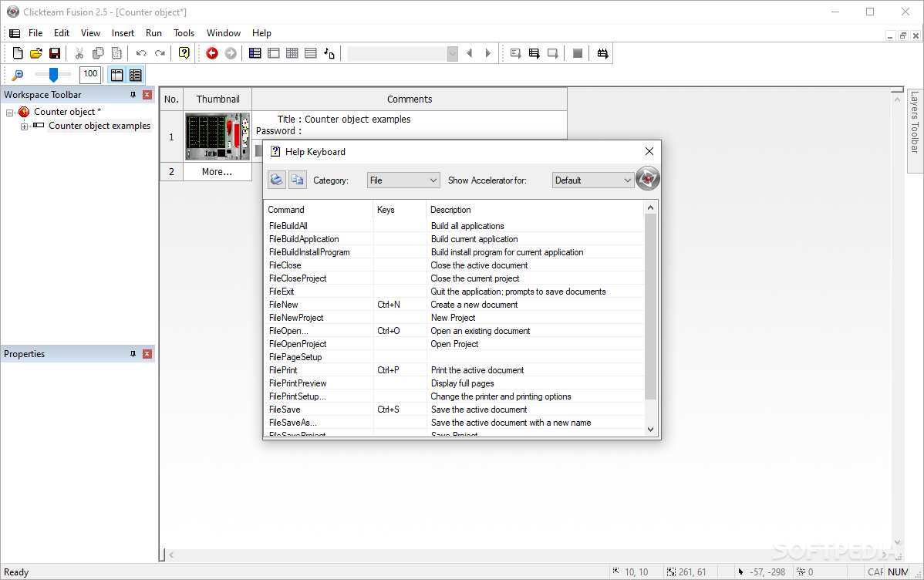Open the Data elements icon

(x=329, y=54)
